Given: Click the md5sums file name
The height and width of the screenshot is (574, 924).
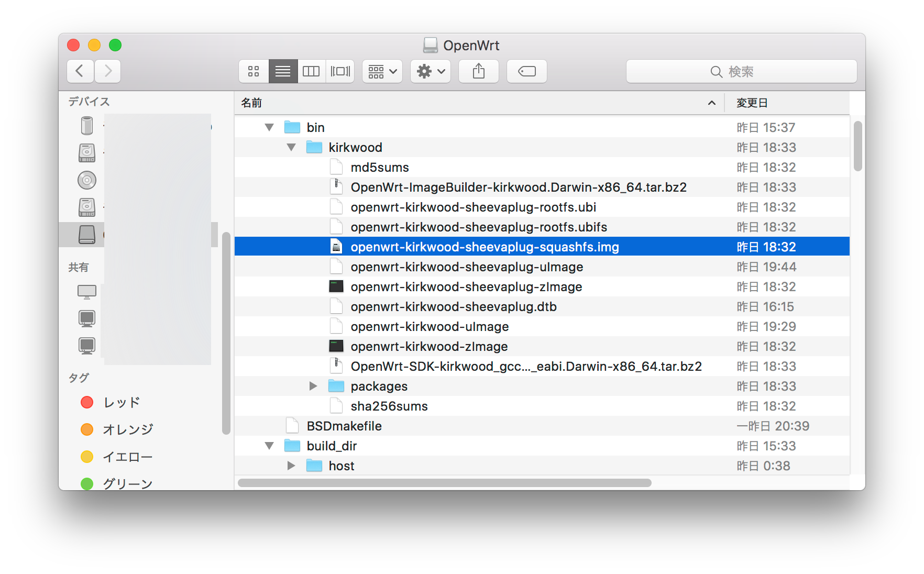Looking at the screenshot, I should [380, 168].
